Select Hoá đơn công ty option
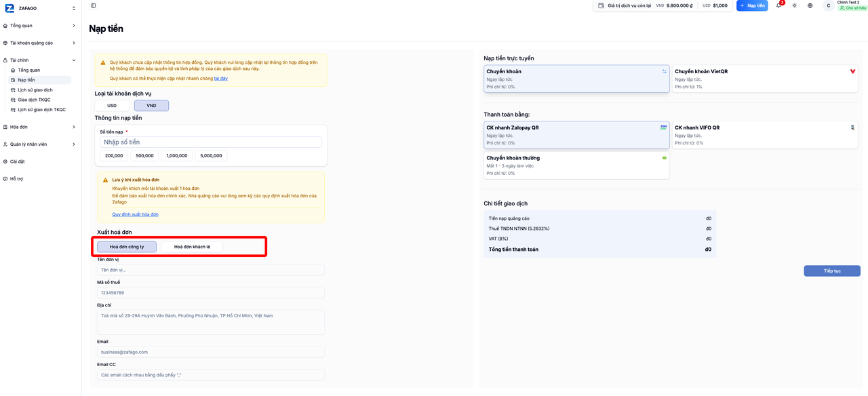The width and height of the screenshot is (868, 396). pos(127,247)
